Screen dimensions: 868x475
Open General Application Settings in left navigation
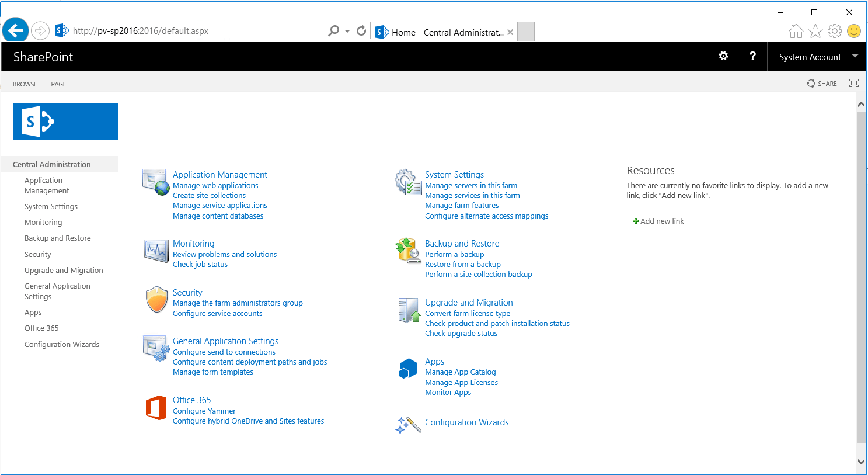(x=57, y=291)
